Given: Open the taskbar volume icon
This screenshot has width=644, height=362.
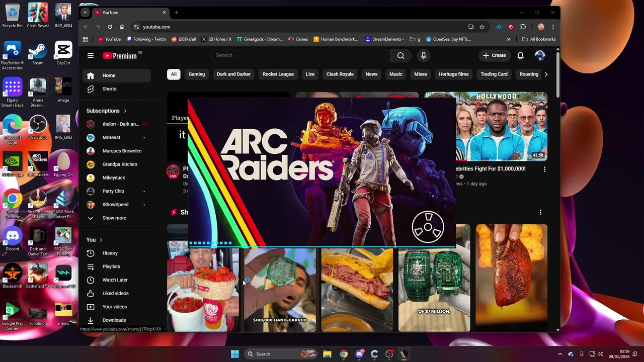Looking at the screenshot, I should click(x=600, y=354).
